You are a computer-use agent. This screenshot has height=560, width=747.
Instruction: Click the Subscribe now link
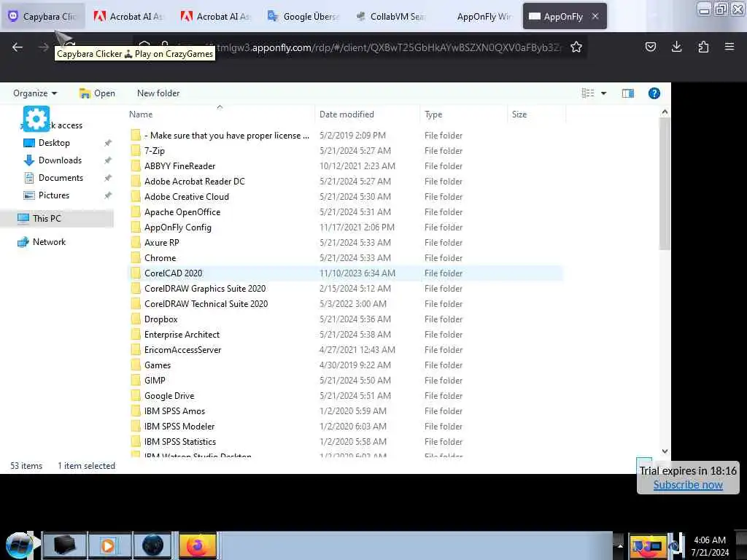point(687,485)
